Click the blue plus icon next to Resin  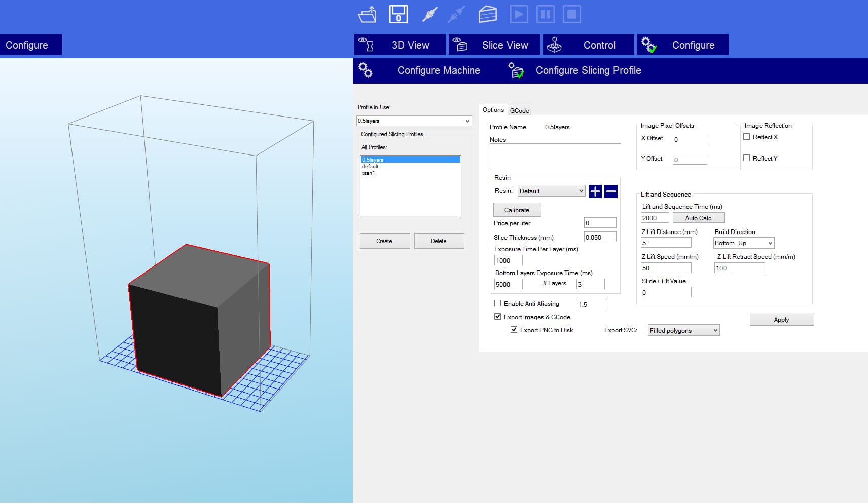click(x=595, y=191)
